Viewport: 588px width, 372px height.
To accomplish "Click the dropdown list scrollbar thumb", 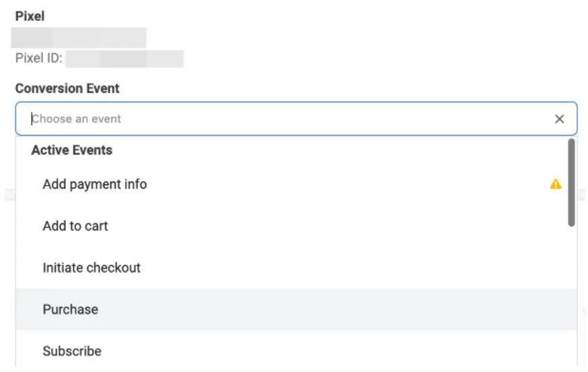I will click(x=572, y=182).
